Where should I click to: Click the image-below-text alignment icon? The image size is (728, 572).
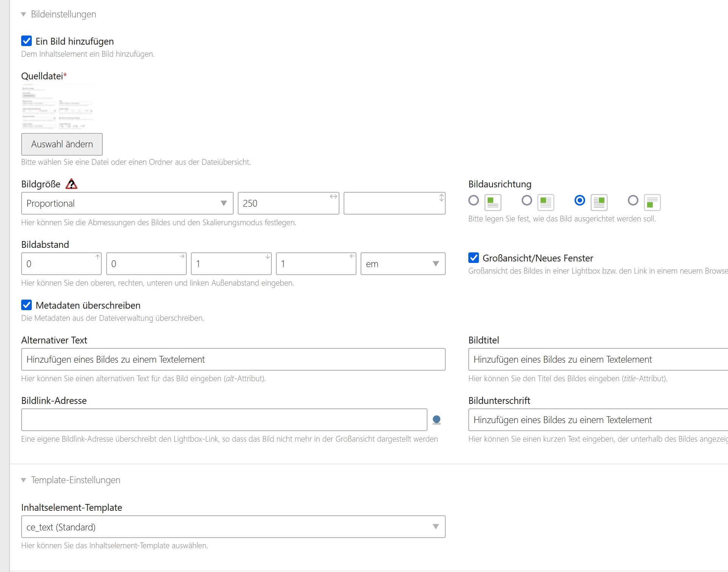pyautogui.click(x=652, y=203)
